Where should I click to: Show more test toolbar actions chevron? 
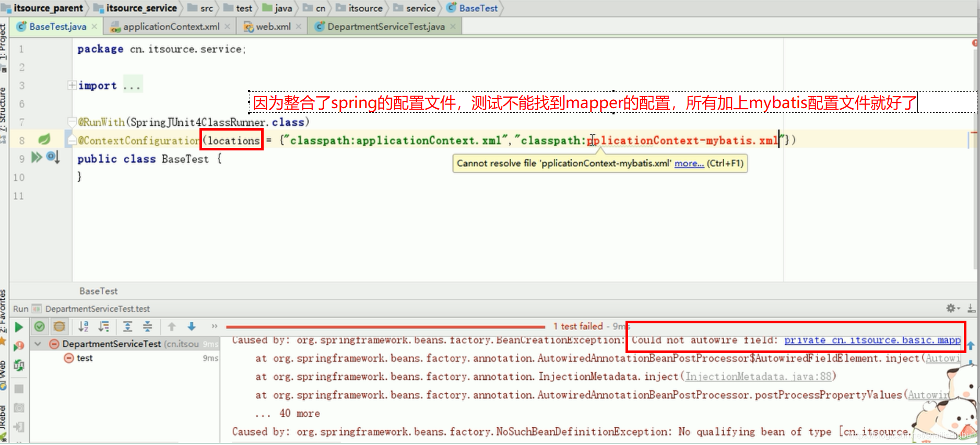coord(214,326)
